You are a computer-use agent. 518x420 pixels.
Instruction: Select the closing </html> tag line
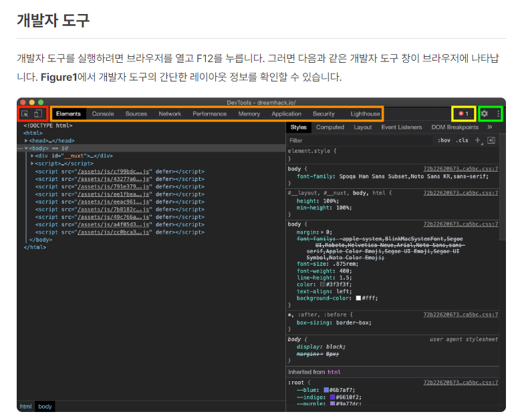35,248
